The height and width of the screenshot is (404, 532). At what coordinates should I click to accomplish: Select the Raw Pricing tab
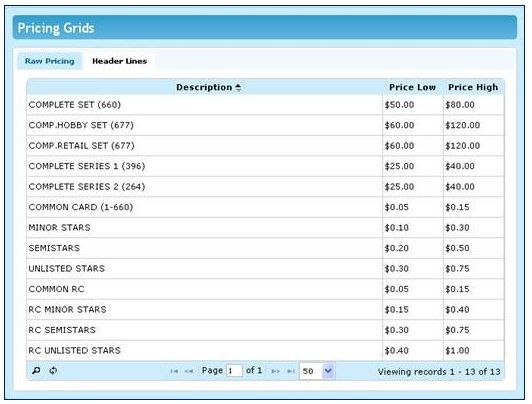(x=50, y=61)
